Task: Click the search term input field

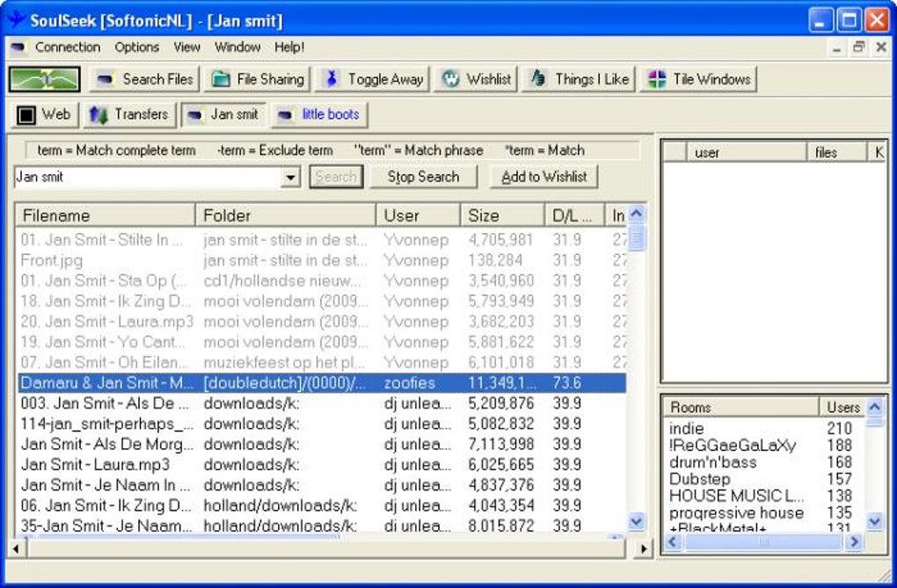Action: tap(148, 178)
